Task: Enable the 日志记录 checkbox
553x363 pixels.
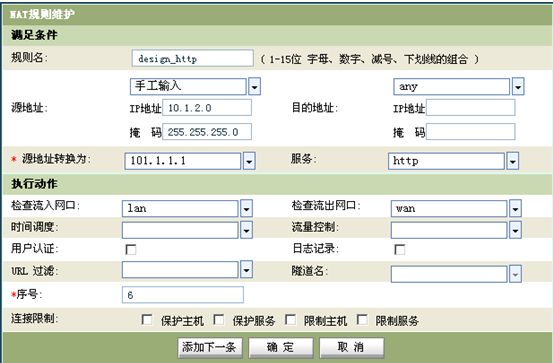Action: click(x=400, y=249)
